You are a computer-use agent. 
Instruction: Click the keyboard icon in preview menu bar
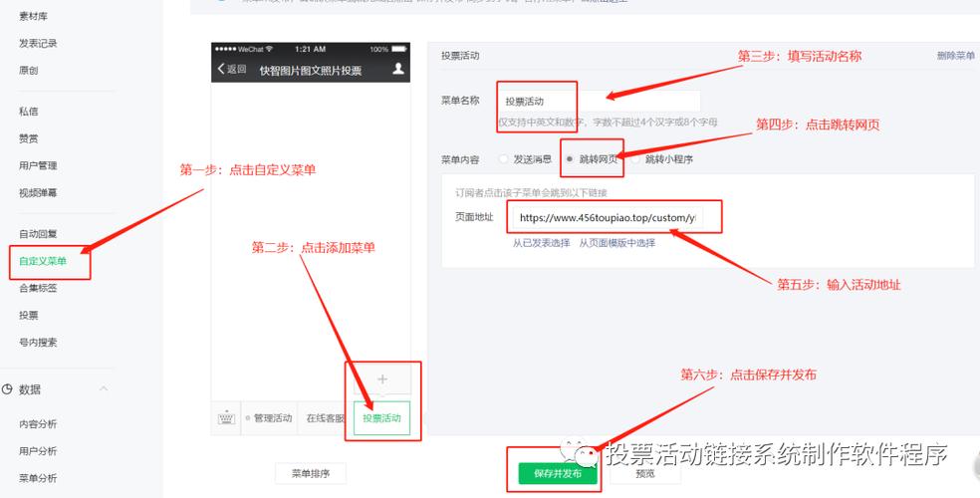pyautogui.click(x=226, y=418)
